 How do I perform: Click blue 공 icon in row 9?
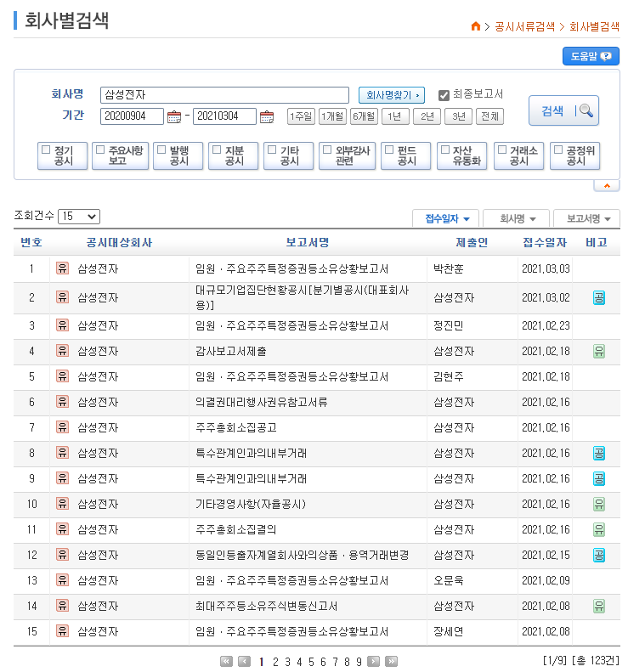(x=599, y=478)
